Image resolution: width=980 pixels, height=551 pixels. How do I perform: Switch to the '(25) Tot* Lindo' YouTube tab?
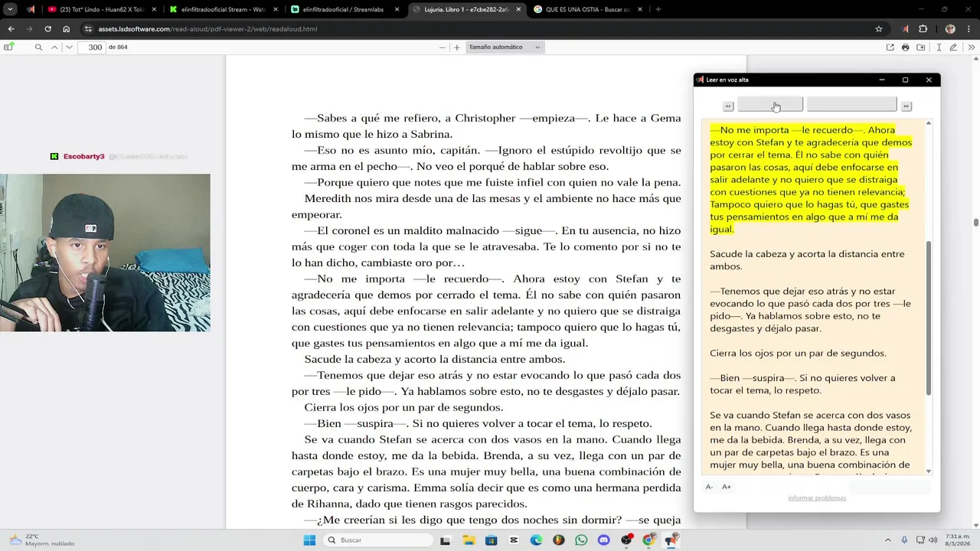[103, 9]
